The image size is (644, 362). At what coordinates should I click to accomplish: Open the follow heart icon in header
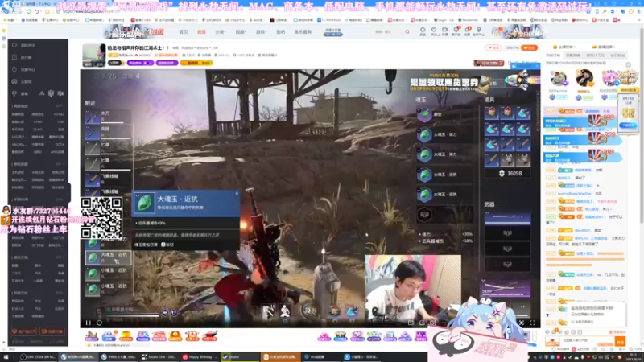click(434, 31)
